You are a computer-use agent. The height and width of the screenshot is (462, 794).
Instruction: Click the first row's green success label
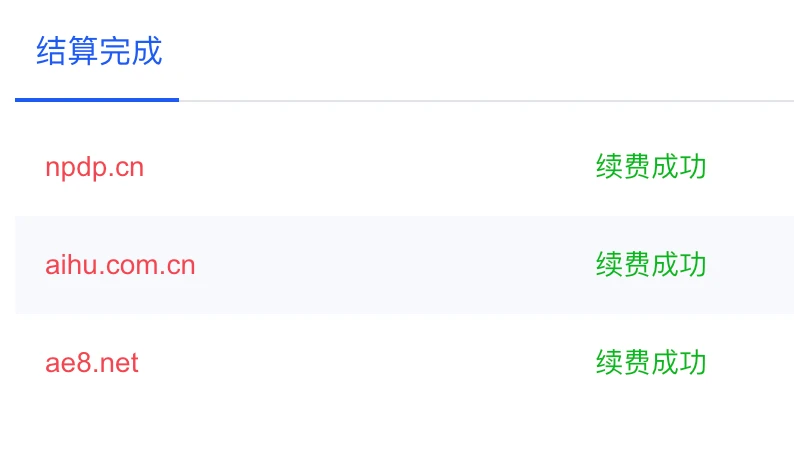[x=651, y=167]
